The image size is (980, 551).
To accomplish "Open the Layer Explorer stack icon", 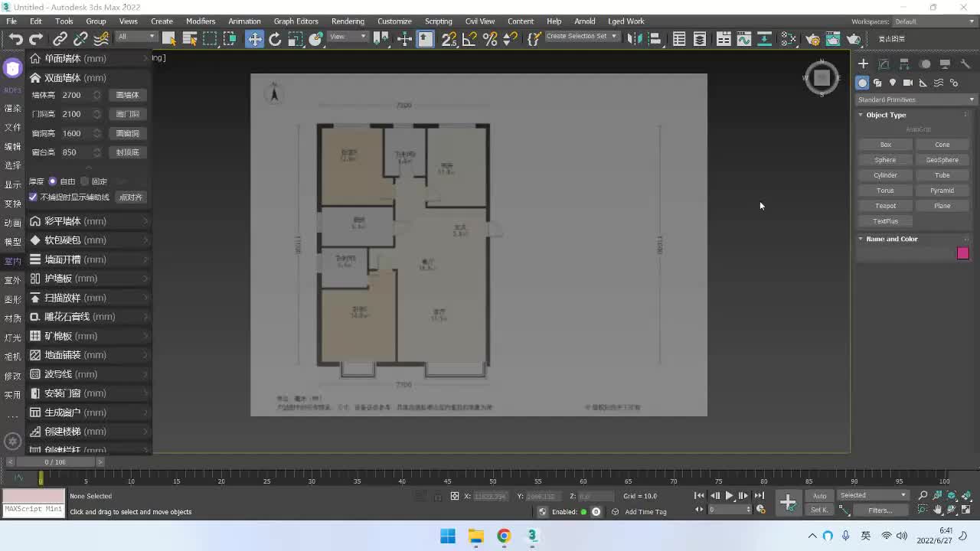I will click(699, 39).
